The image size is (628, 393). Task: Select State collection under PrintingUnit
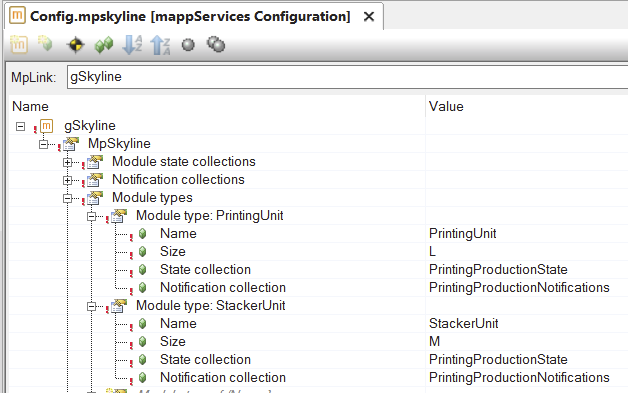coord(205,270)
